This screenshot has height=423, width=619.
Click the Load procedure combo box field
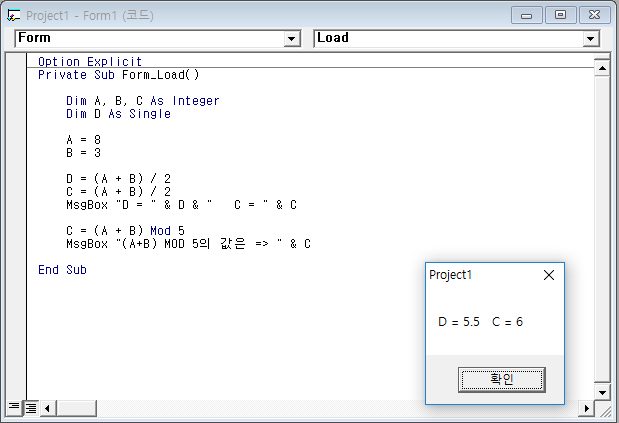click(x=457, y=38)
